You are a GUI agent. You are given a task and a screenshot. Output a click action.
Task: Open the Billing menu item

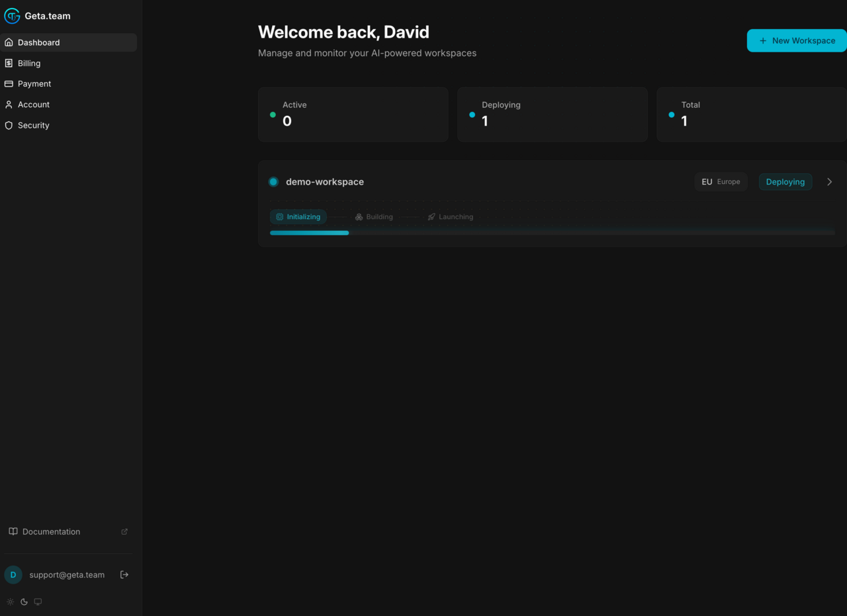69,63
